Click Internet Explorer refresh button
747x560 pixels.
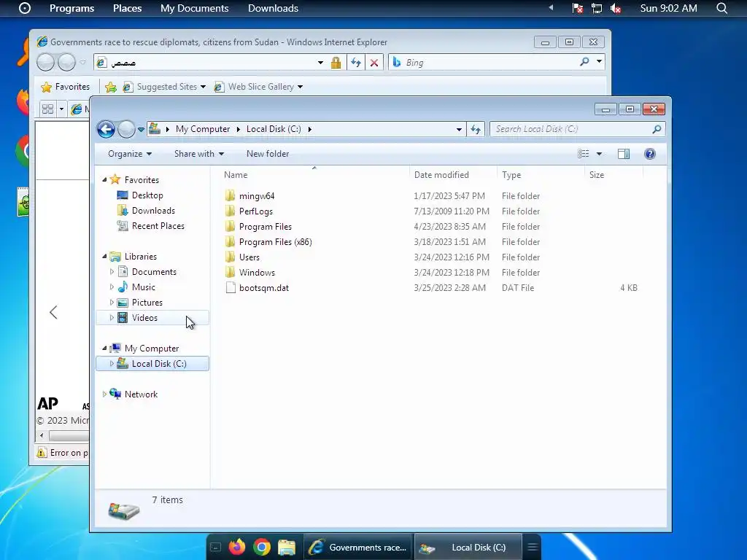(356, 63)
